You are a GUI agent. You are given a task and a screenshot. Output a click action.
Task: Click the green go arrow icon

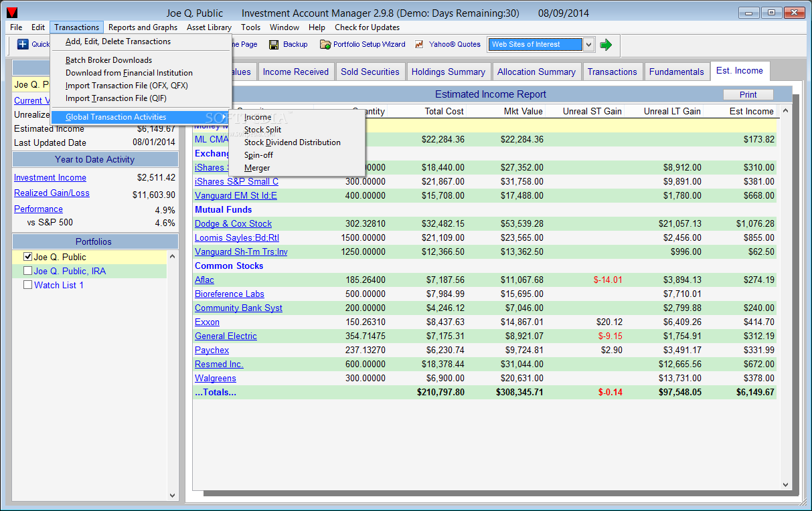click(606, 45)
